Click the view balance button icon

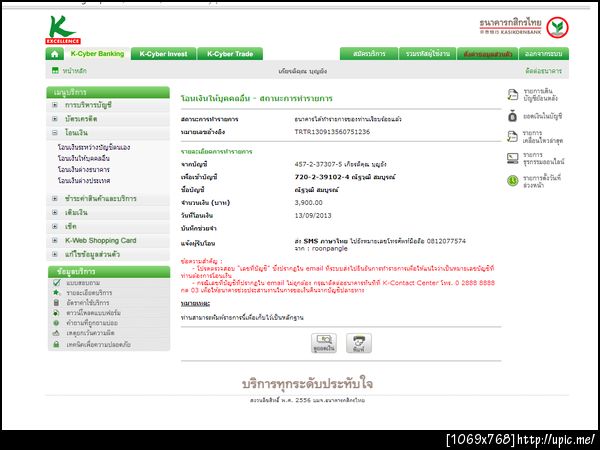324,343
